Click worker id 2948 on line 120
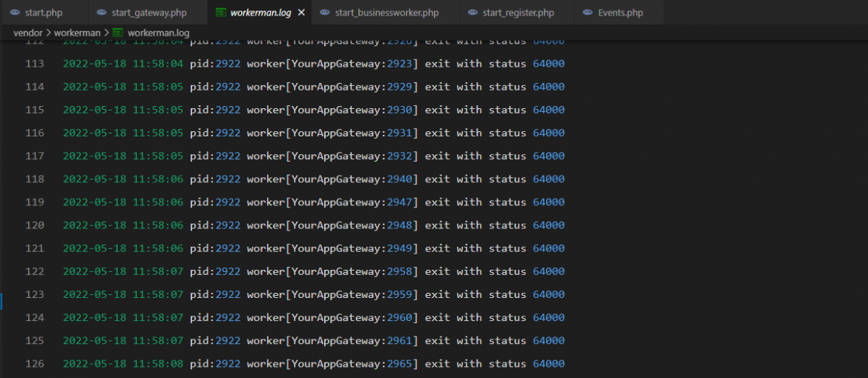This screenshot has height=378, width=868. tap(400, 225)
